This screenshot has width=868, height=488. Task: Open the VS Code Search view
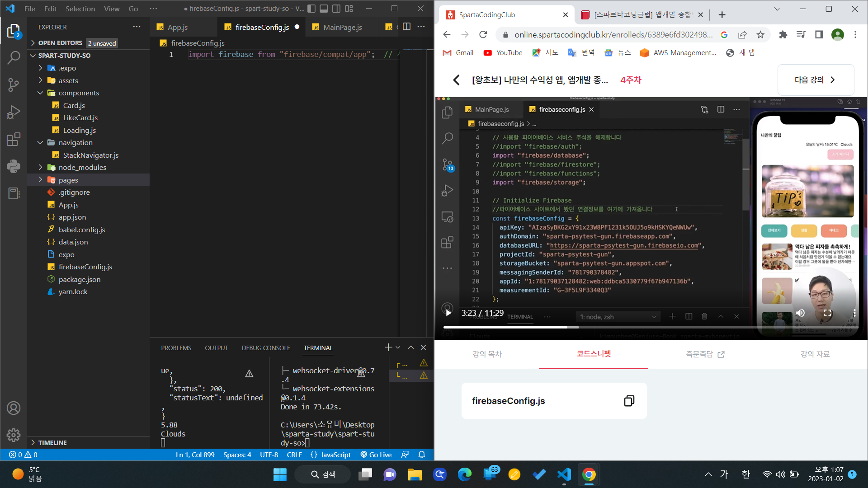[x=14, y=58]
